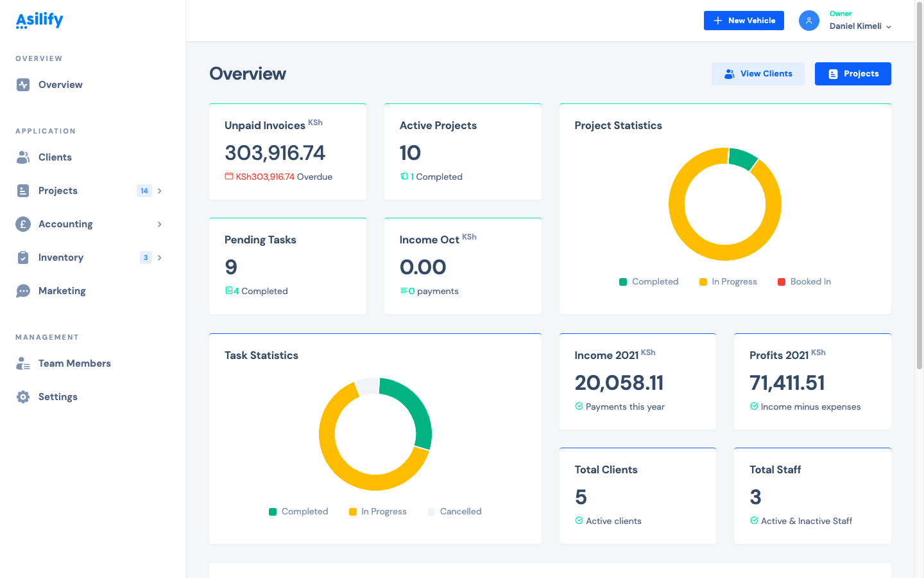Expand the Accounting submenu chevron
Image resolution: width=924 pixels, height=578 pixels.
click(160, 224)
